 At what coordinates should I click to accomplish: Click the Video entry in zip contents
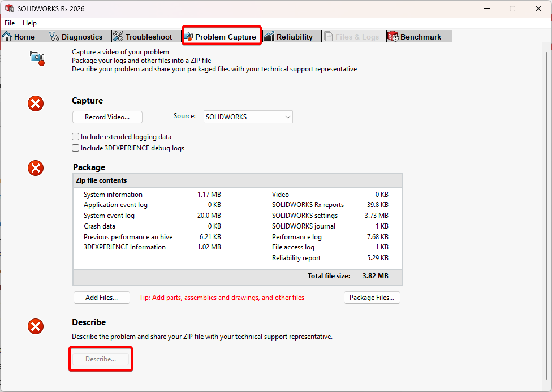coord(280,195)
